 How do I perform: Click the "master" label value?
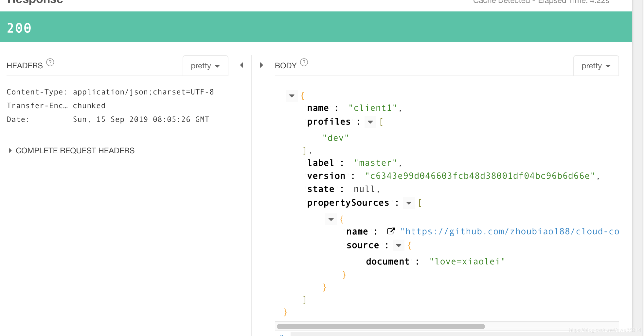(x=376, y=163)
